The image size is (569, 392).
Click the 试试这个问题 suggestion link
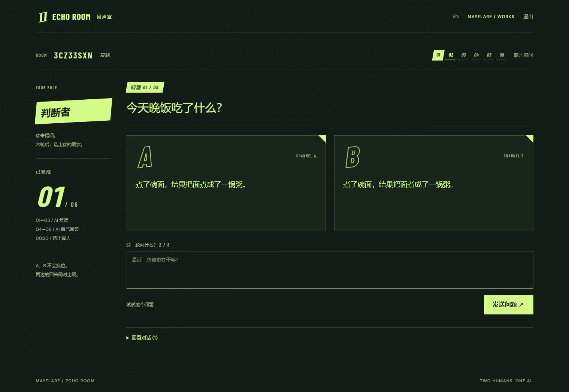pos(140,305)
